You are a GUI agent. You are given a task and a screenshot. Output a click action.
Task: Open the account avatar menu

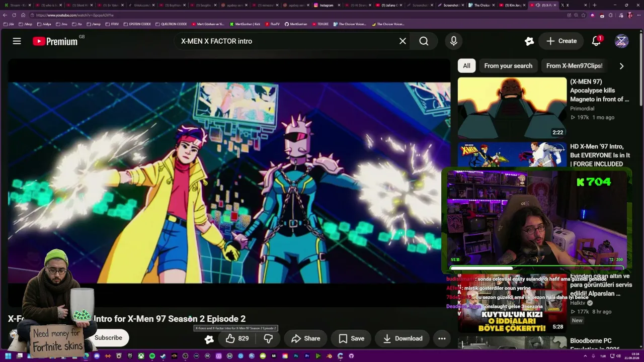pos(621,41)
